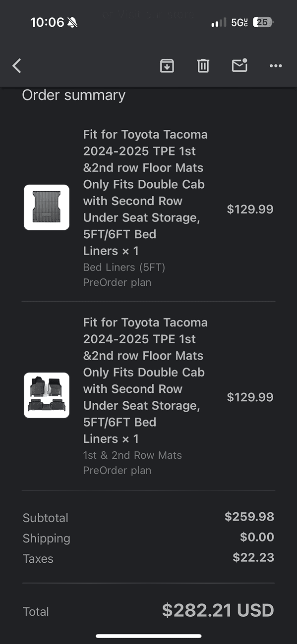The image size is (297, 644).
Task: Tap the 10:06 clock in status bar
Action: (x=47, y=22)
